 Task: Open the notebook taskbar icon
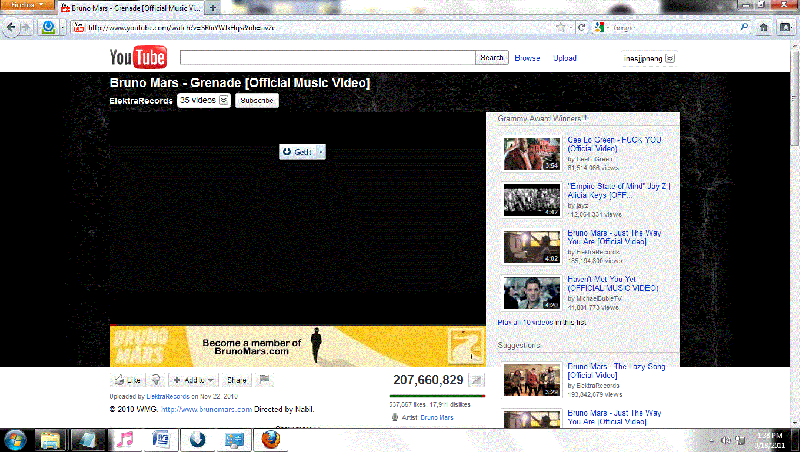pyautogui.click(x=87, y=440)
